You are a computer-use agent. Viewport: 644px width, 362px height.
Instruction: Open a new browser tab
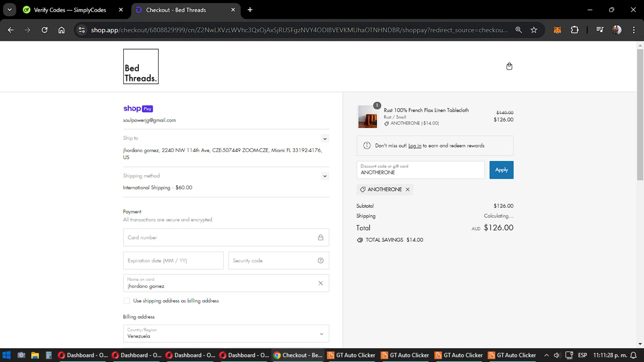[250, 10]
